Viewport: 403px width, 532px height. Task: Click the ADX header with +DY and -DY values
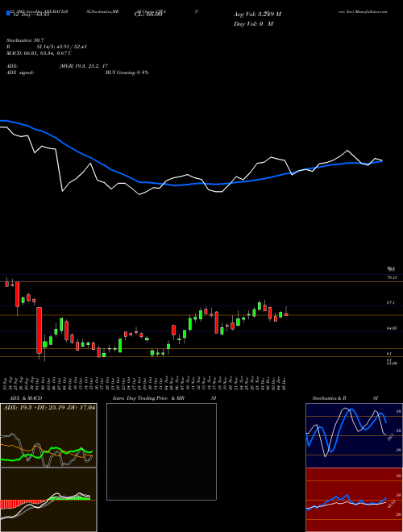49,407
